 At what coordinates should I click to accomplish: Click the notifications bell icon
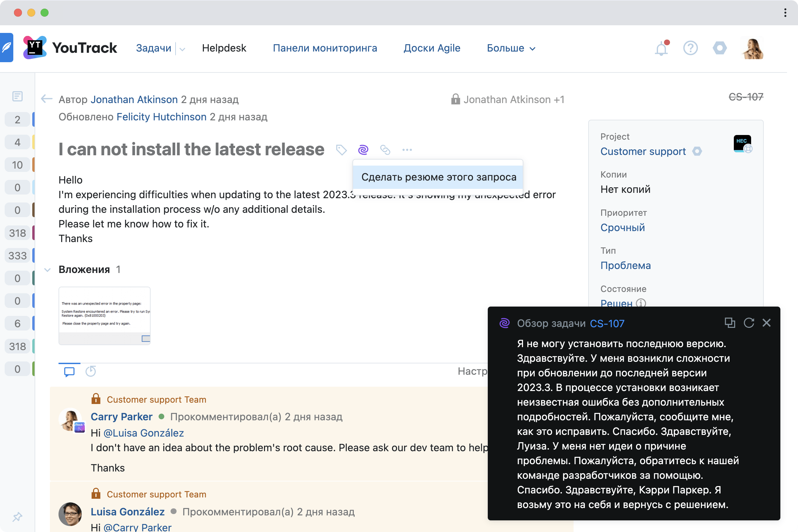[661, 49]
